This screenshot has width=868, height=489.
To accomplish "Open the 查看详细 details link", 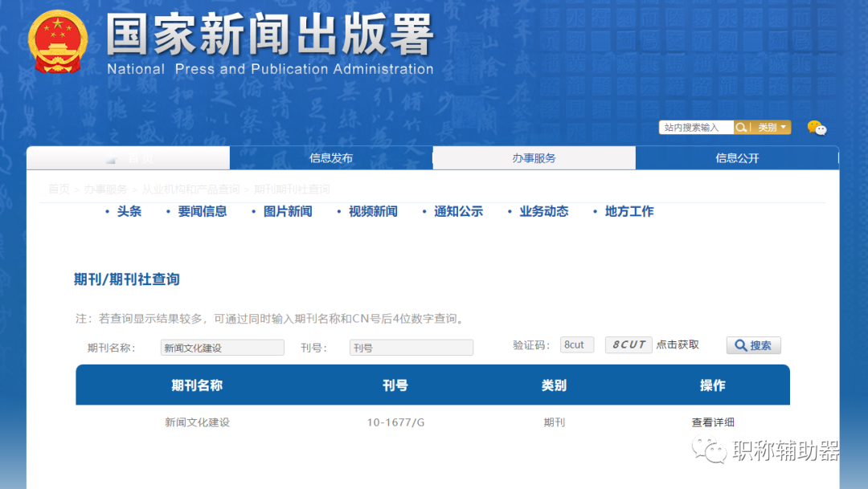I will (x=712, y=422).
